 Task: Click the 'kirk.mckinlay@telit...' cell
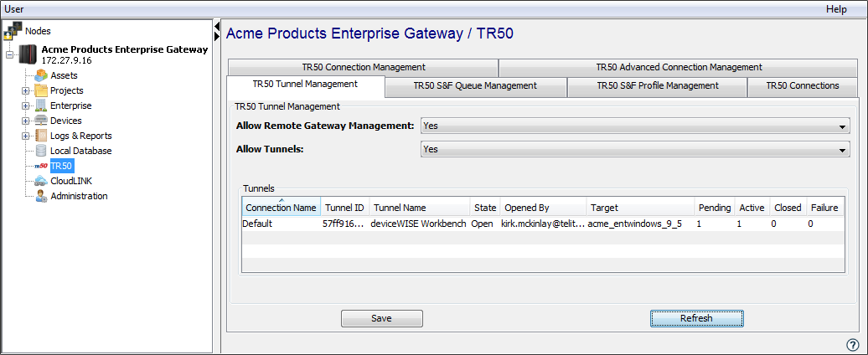(x=544, y=224)
